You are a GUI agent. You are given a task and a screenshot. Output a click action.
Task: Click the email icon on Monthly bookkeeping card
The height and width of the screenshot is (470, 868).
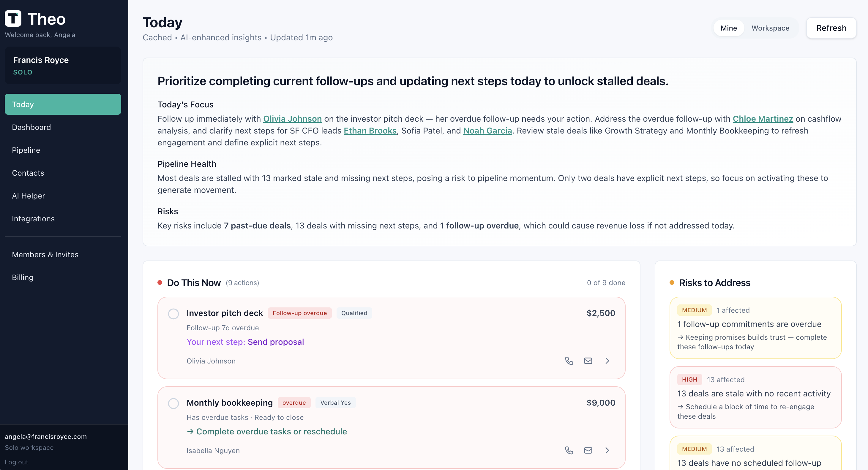click(x=588, y=450)
